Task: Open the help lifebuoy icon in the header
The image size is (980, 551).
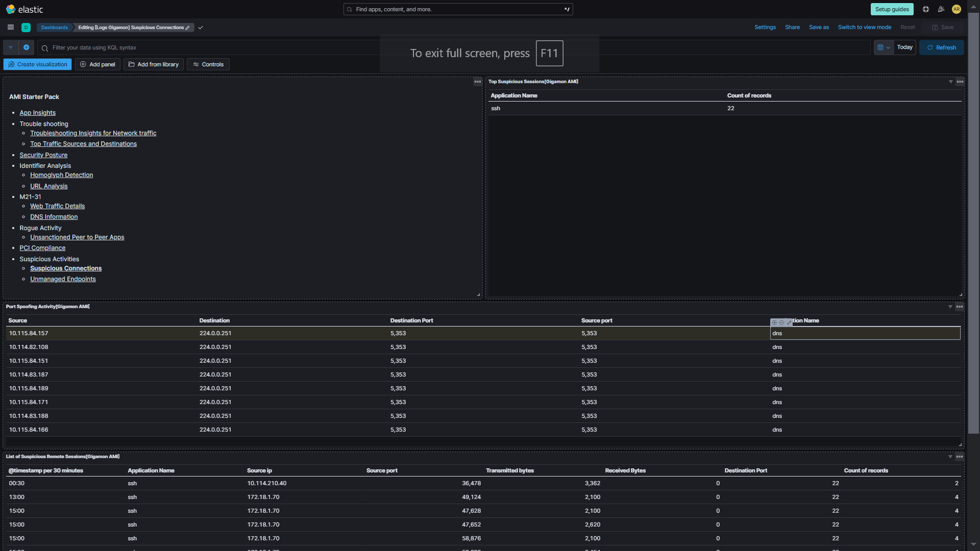Action: pyautogui.click(x=925, y=9)
